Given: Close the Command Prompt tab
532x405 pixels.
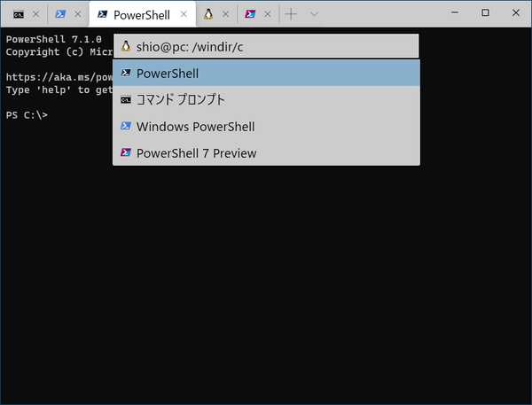Looking at the screenshot, I should [36, 14].
